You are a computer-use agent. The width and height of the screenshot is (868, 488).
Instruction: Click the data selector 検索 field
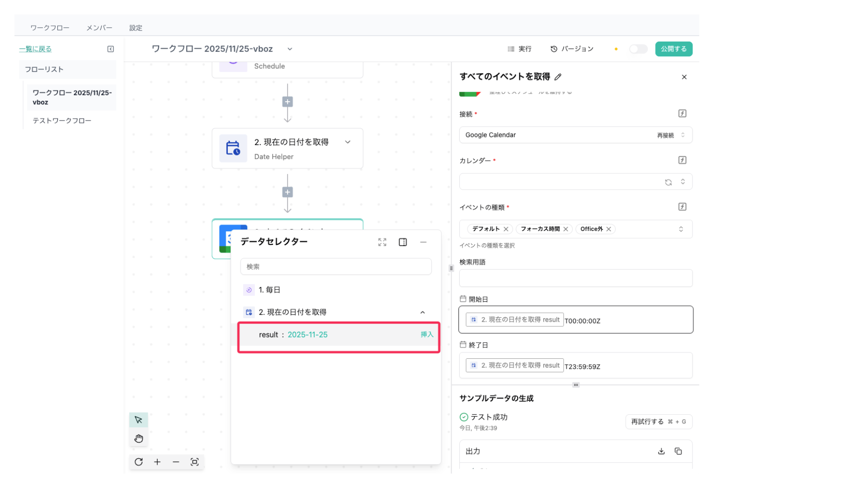(335, 267)
